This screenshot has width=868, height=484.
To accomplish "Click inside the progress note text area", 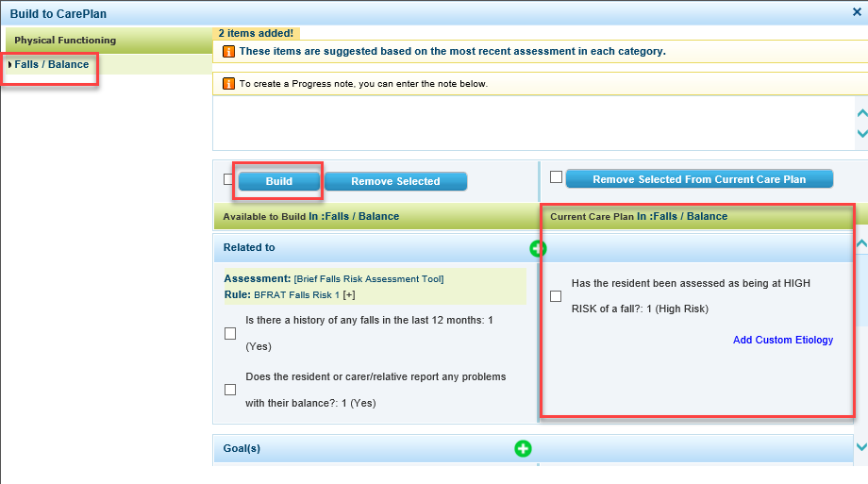I will pos(528,123).
